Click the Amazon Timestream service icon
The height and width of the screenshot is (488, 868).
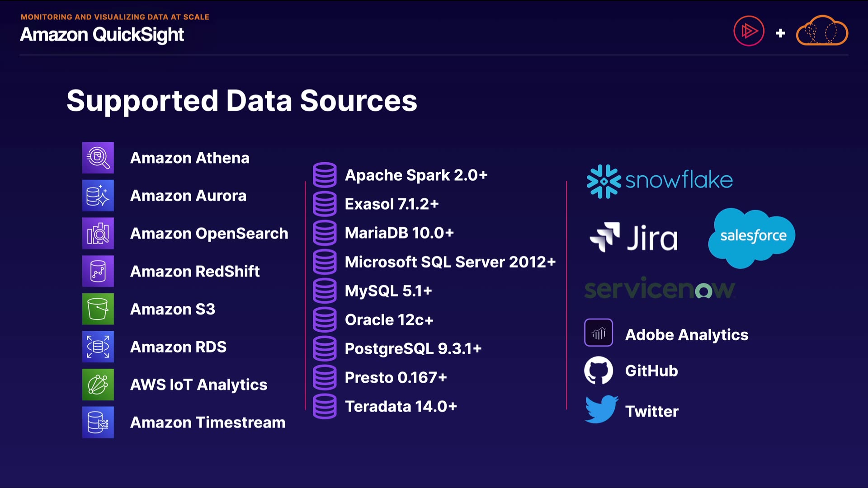tap(98, 422)
